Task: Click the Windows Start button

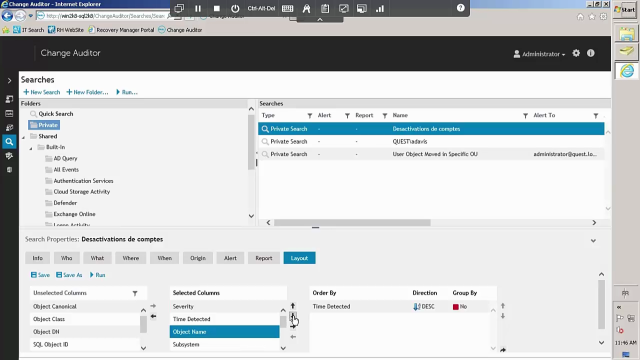Action: [625, 10]
